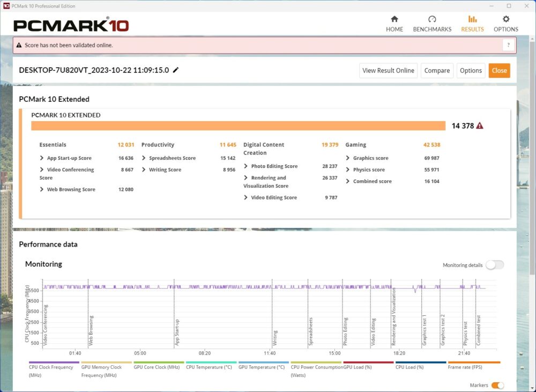This screenshot has width=536, height=392.
Task: Expand the Graphics score entry
Action: point(348,158)
